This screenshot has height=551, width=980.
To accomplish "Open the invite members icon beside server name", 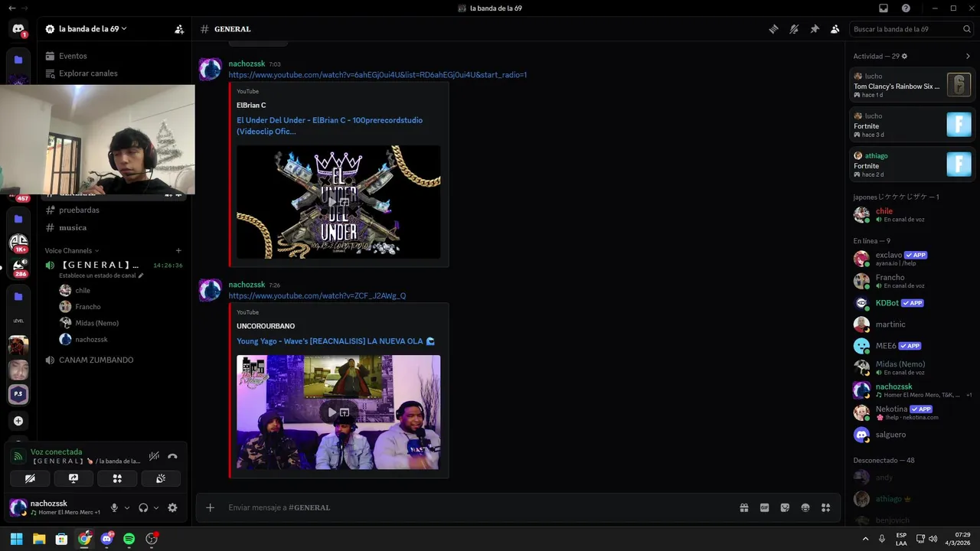I will 179,29.
